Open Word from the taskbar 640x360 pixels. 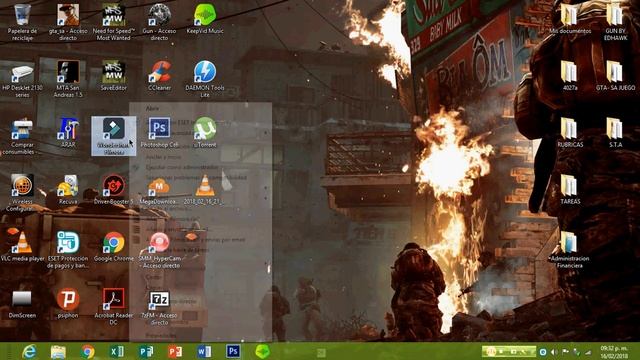pos(204,351)
